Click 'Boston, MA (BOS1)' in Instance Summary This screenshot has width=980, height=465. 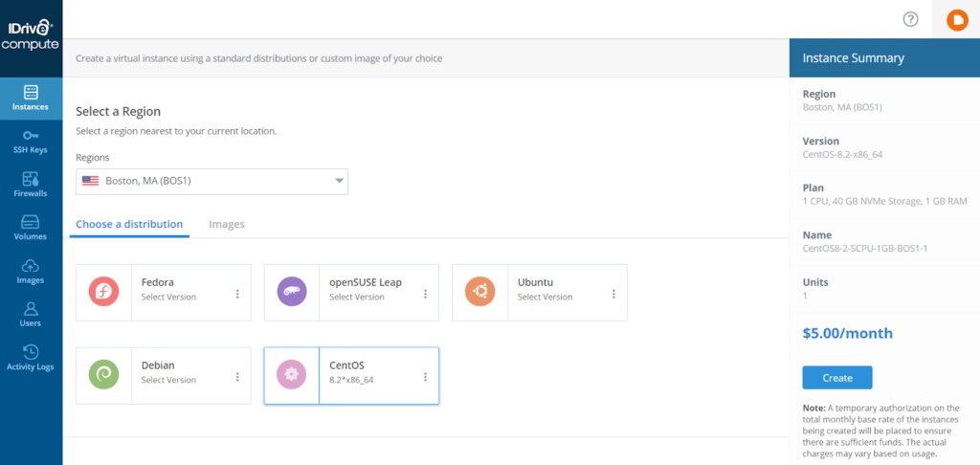pyautogui.click(x=842, y=107)
